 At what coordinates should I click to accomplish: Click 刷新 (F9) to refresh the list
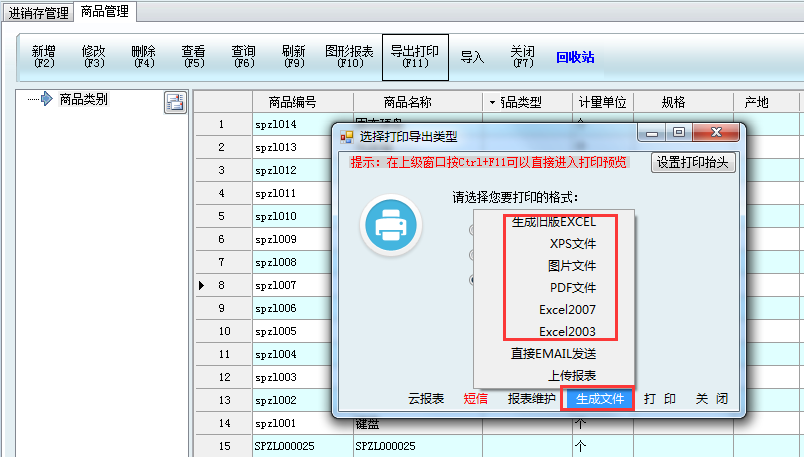[x=293, y=56]
